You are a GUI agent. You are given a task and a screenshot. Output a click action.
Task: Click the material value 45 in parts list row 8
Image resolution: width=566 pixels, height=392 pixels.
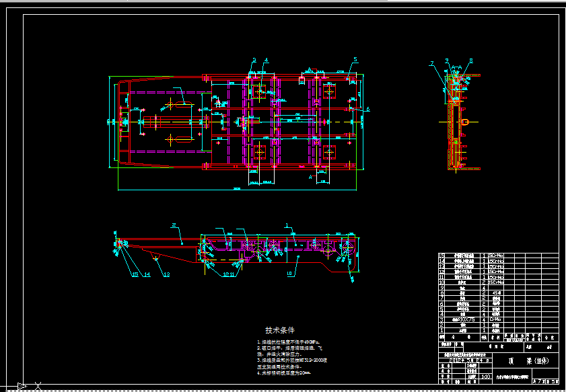[x=496, y=293]
